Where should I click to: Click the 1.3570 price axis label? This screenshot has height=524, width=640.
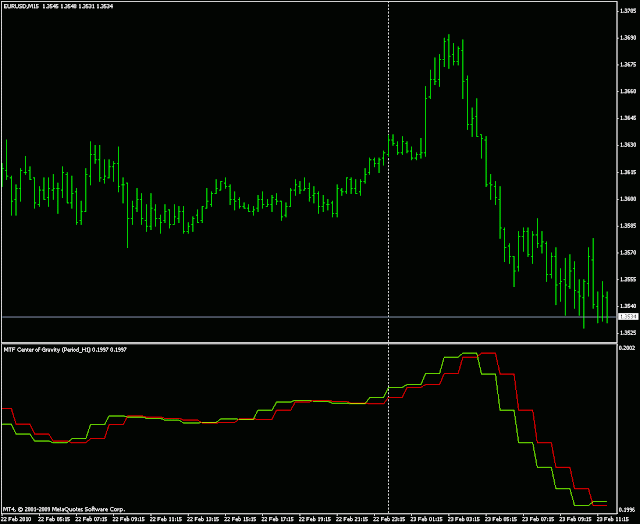(x=628, y=253)
